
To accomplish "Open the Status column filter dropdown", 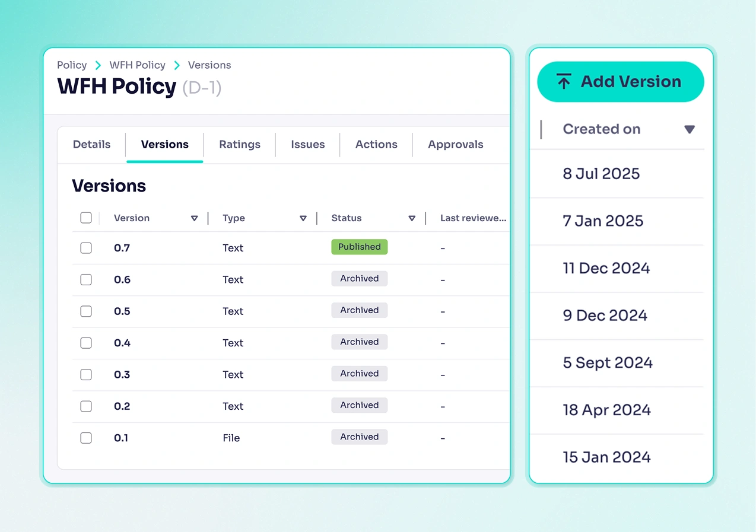I will click(412, 218).
